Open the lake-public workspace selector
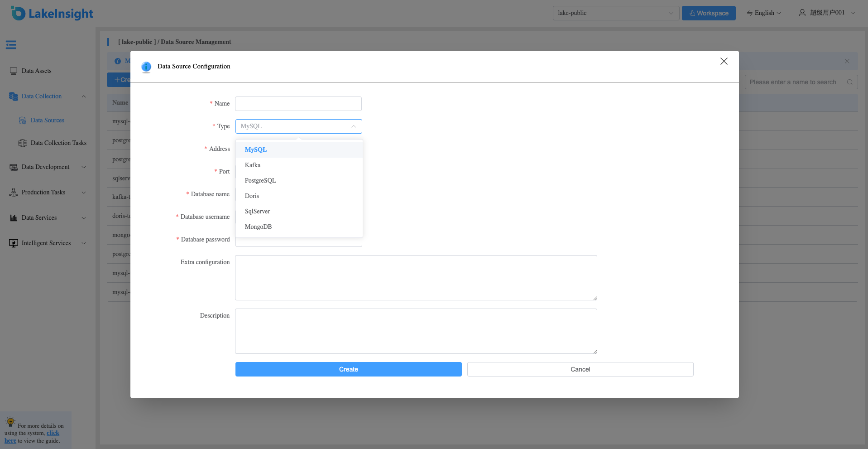 pyautogui.click(x=616, y=13)
